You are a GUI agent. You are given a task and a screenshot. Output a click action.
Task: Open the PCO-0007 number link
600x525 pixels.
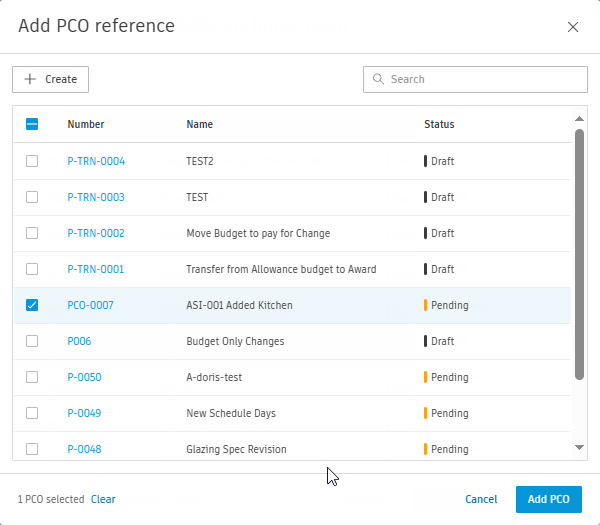90,305
